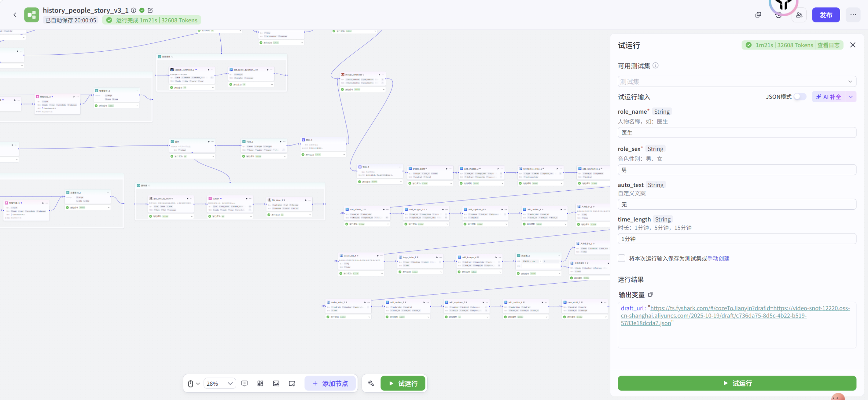Click the comment icon in bottom toolbar
This screenshot has height=400, width=868.
click(244, 383)
